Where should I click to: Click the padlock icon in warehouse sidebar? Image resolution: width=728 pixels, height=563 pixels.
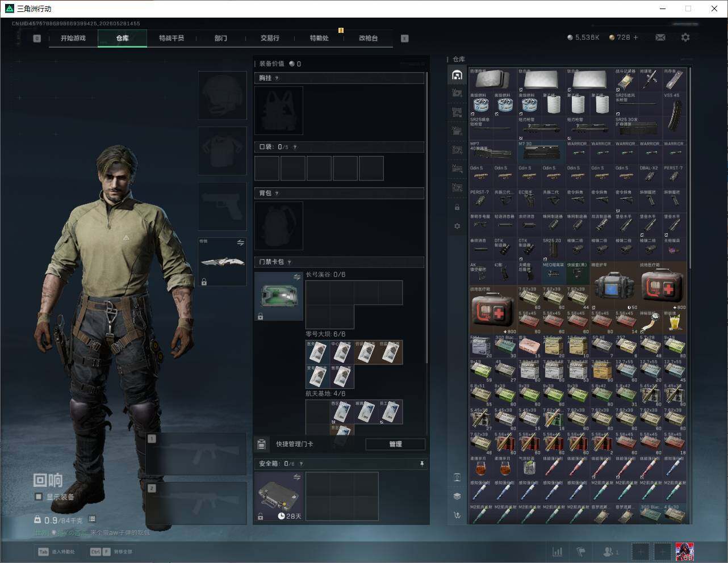click(457, 208)
